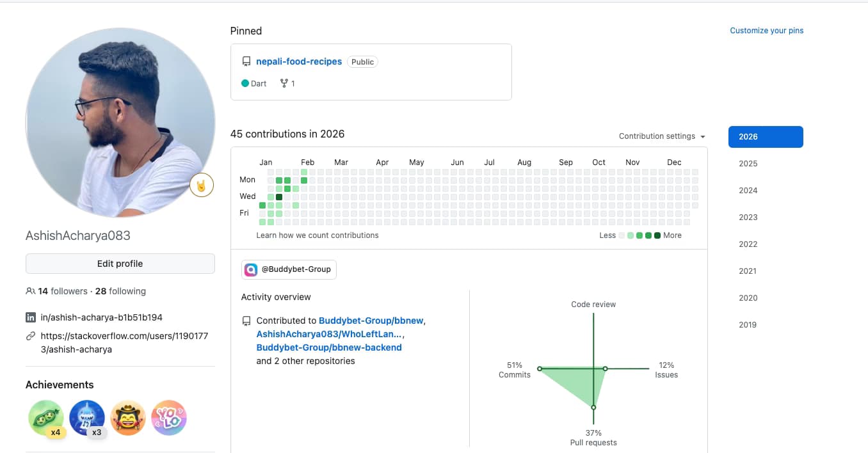Click the status emoji badge on avatar
The image size is (868, 453).
pos(202,186)
